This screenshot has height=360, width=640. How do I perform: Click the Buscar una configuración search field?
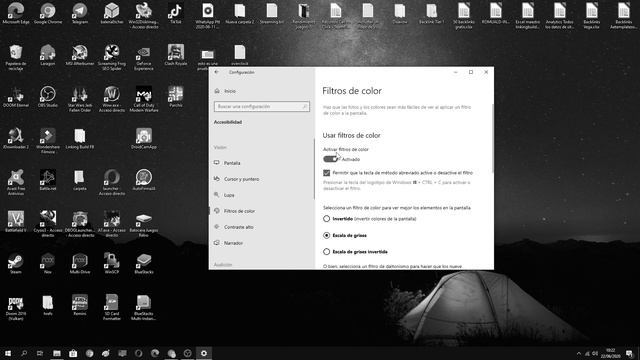click(262, 107)
